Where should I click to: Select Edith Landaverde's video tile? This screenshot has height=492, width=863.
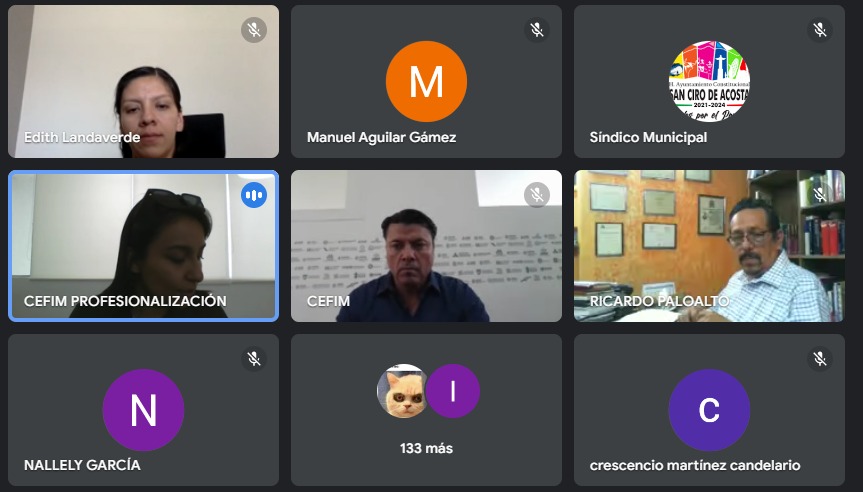[x=143, y=81]
